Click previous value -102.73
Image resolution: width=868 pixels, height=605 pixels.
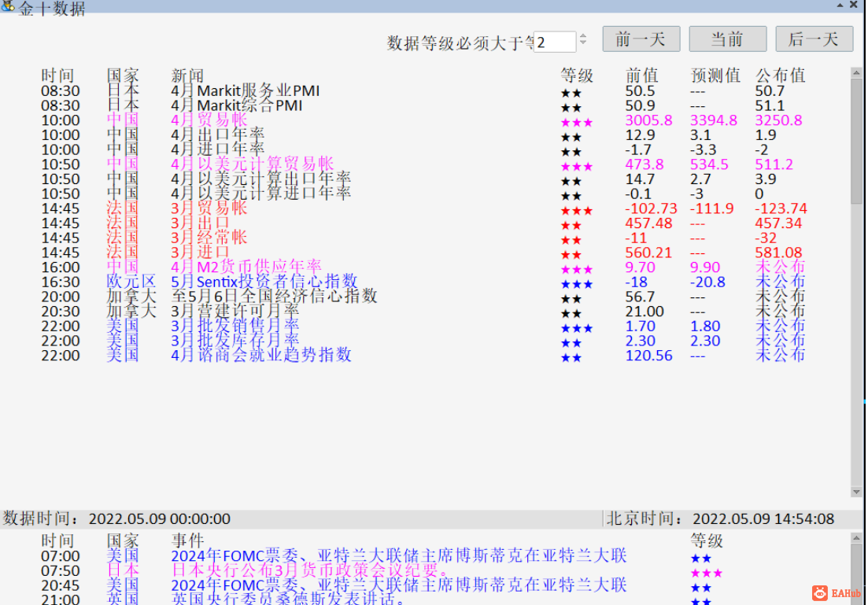coord(651,208)
